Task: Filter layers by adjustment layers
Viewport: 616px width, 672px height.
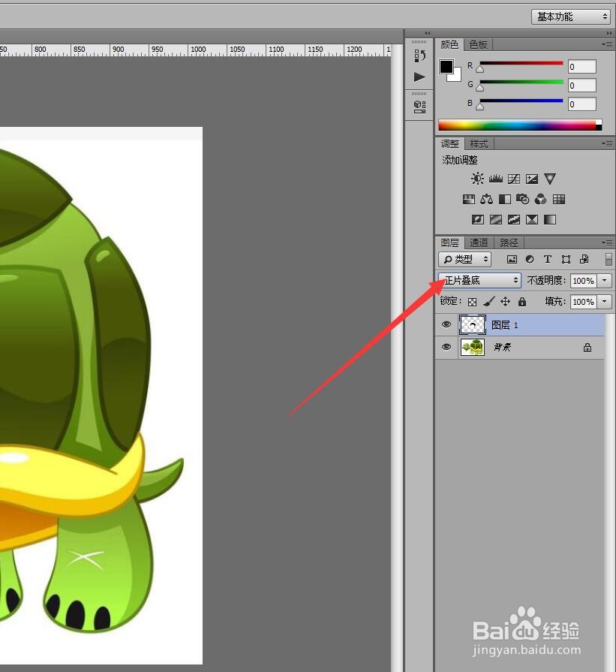Action: click(530, 259)
